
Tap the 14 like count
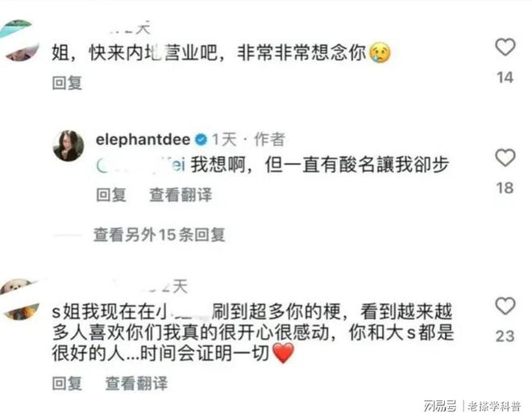[505, 77]
